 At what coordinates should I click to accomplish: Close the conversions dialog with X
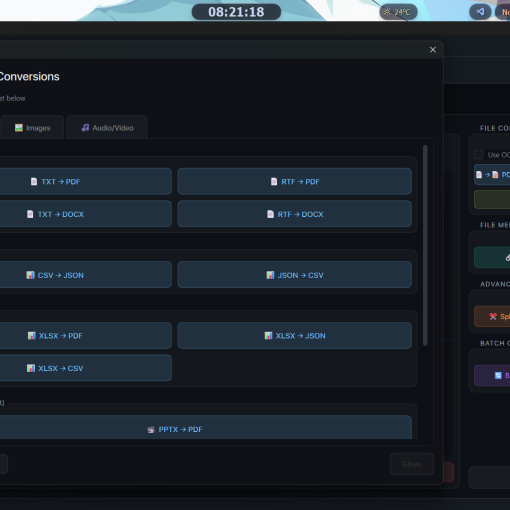[x=433, y=50]
